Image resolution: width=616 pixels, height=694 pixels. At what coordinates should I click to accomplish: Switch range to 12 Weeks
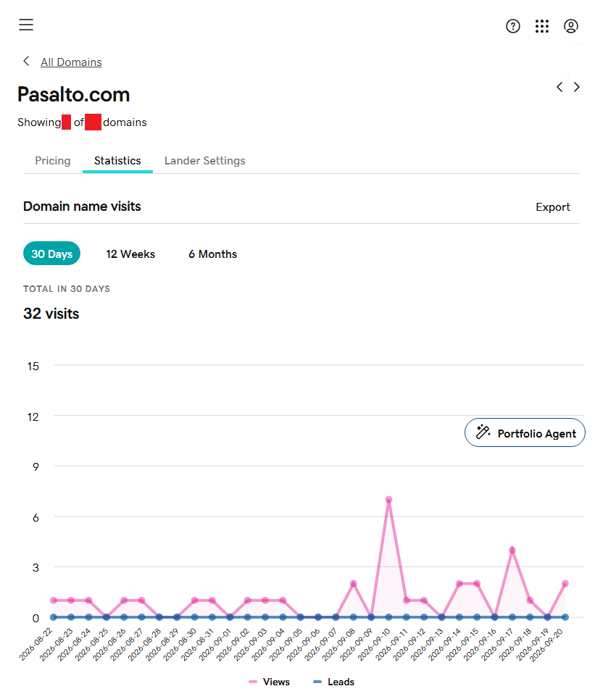130,254
